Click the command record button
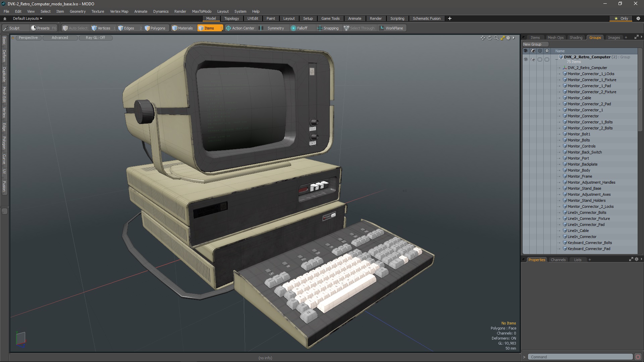Screen dimensions: 644x362 pos(638,357)
